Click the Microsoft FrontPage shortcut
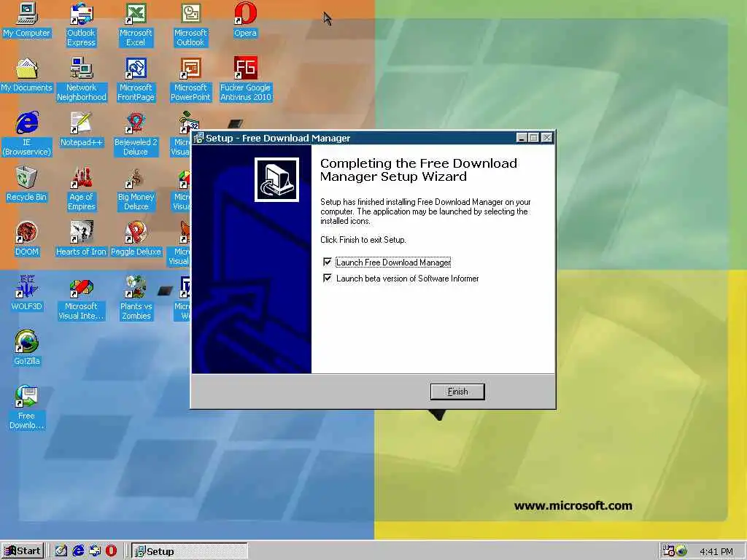 coord(136,79)
